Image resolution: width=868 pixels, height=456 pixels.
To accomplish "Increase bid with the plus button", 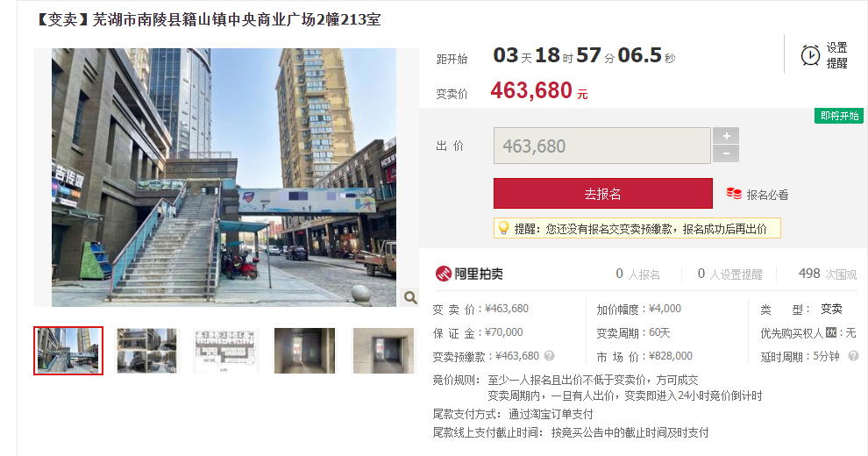I will pos(726,136).
